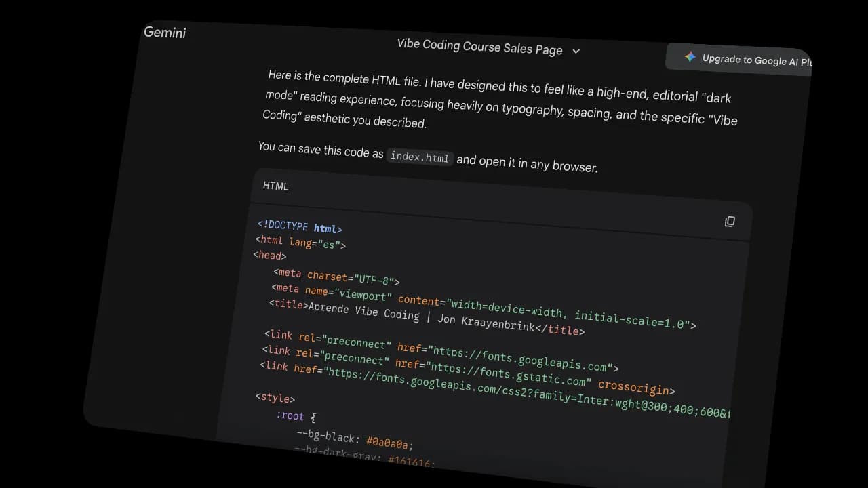
Task: Click the HTML label on the code block
Action: click(275, 186)
